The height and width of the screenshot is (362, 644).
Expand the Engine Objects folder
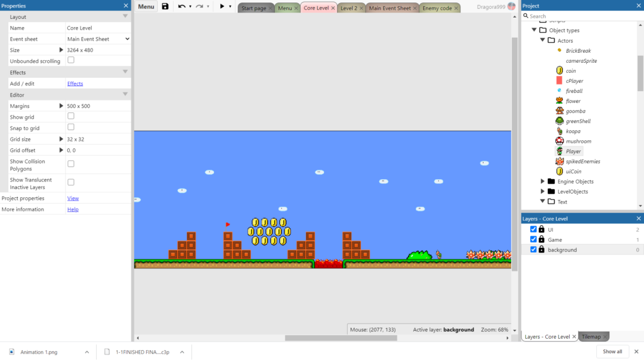(x=543, y=182)
